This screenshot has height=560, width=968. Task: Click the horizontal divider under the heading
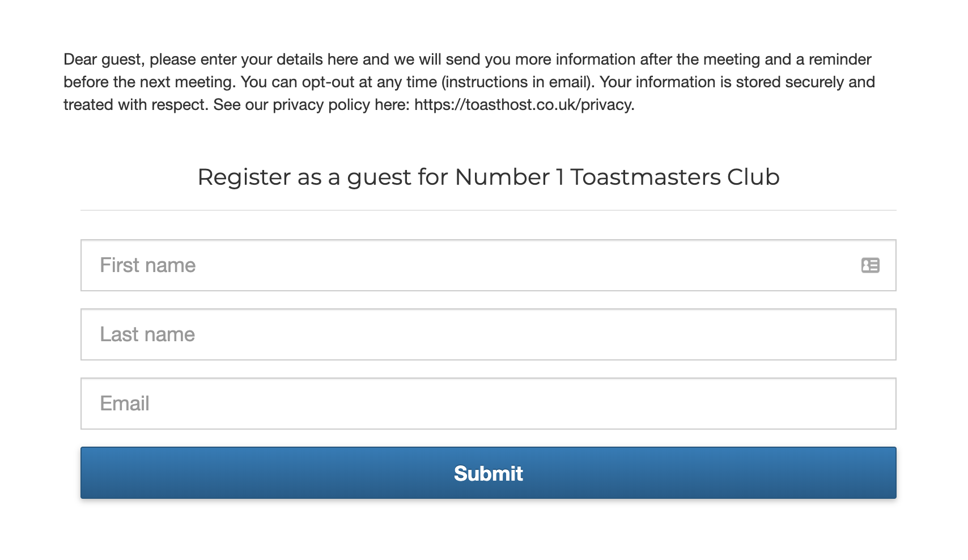click(488, 210)
